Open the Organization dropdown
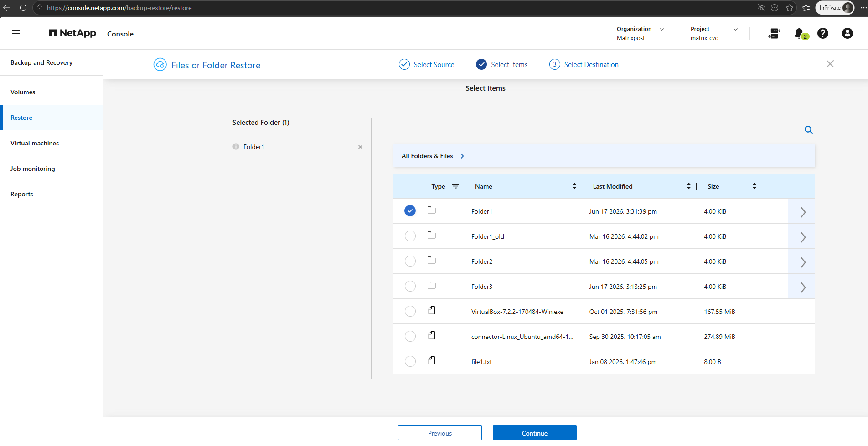Screen dimensions: 868x446 click(641, 33)
